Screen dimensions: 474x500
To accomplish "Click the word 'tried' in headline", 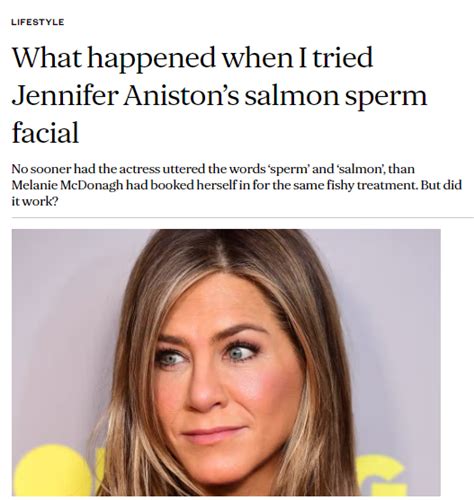I will coord(342,58).
